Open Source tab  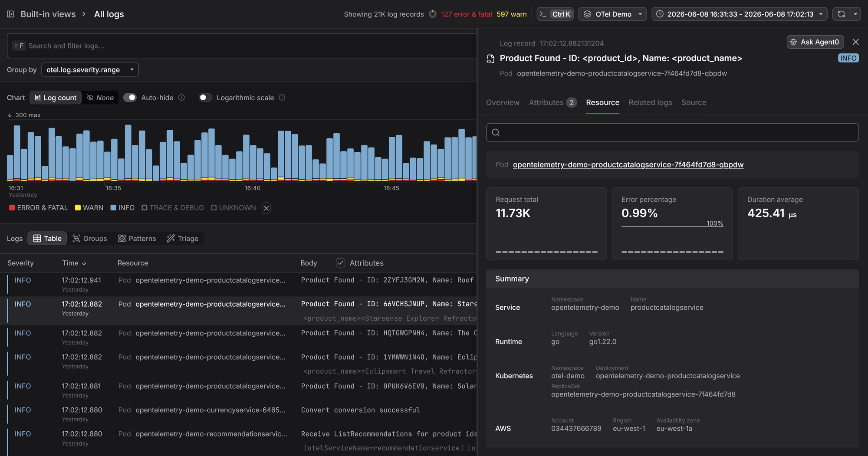(x=694, y=102)
